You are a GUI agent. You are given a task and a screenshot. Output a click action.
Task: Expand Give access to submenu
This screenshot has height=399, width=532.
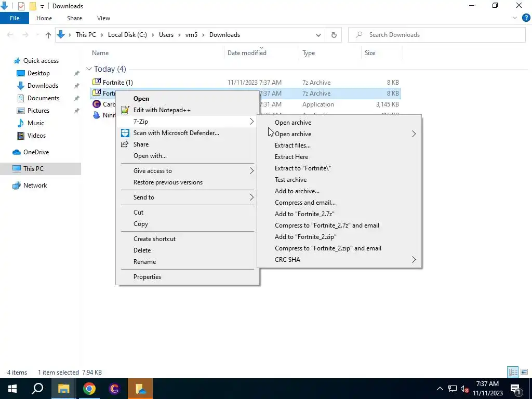(251, 170)
